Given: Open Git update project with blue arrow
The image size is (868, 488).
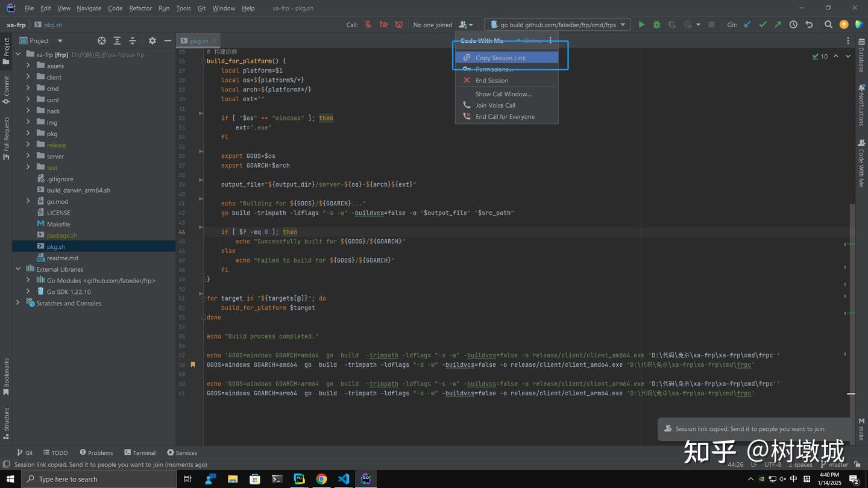Looking at the screenshot, I should coord(747,24).
